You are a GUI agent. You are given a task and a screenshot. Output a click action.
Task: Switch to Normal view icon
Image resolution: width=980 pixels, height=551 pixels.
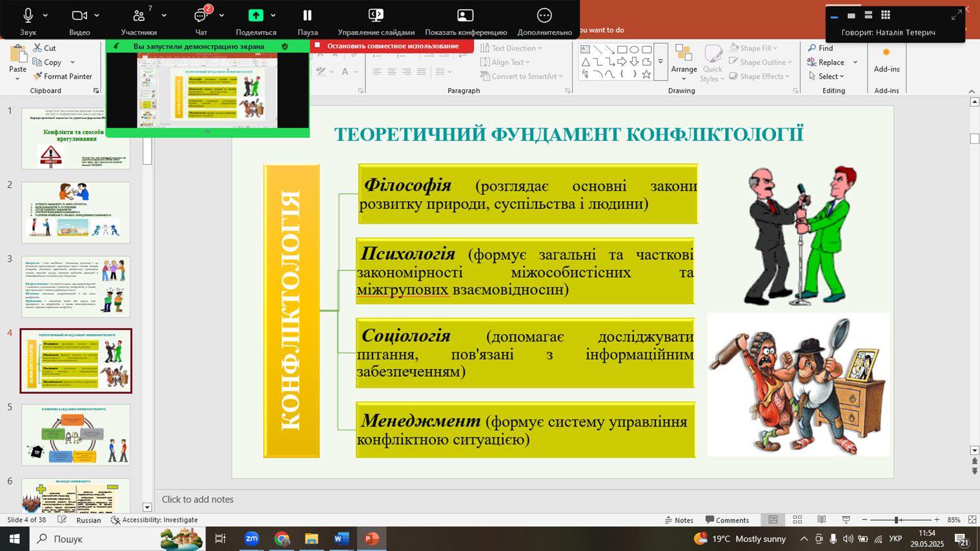coord(773,519)
